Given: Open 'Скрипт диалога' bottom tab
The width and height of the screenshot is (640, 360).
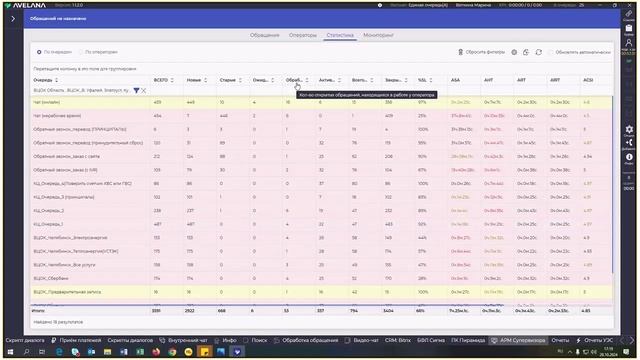Looking at the screenshot, I should [x=25, y=340].
